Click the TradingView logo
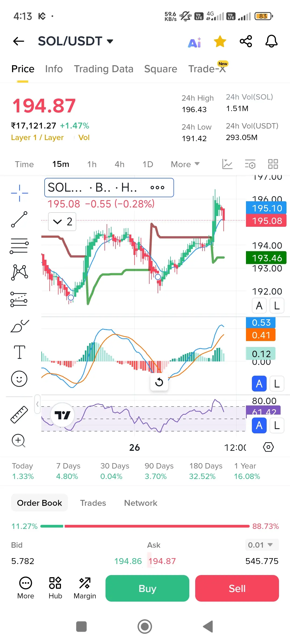The width and height of the screenshot is (290, 644). 62,415
